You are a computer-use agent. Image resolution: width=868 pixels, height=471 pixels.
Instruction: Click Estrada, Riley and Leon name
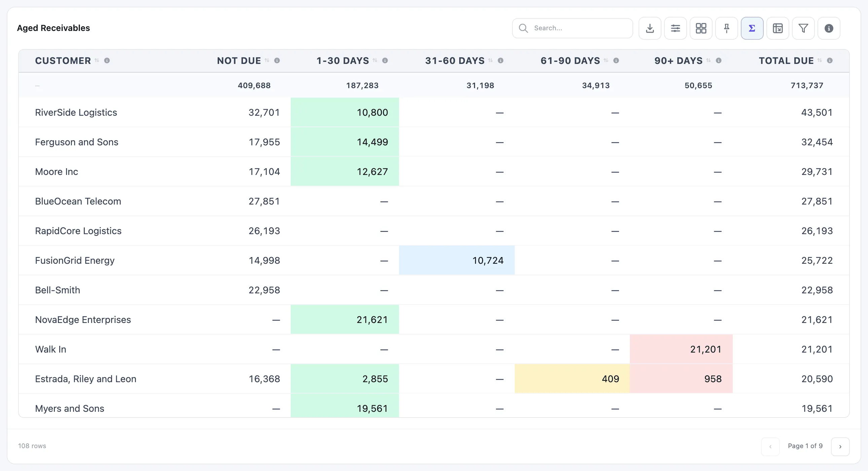(x=85, y=379)
